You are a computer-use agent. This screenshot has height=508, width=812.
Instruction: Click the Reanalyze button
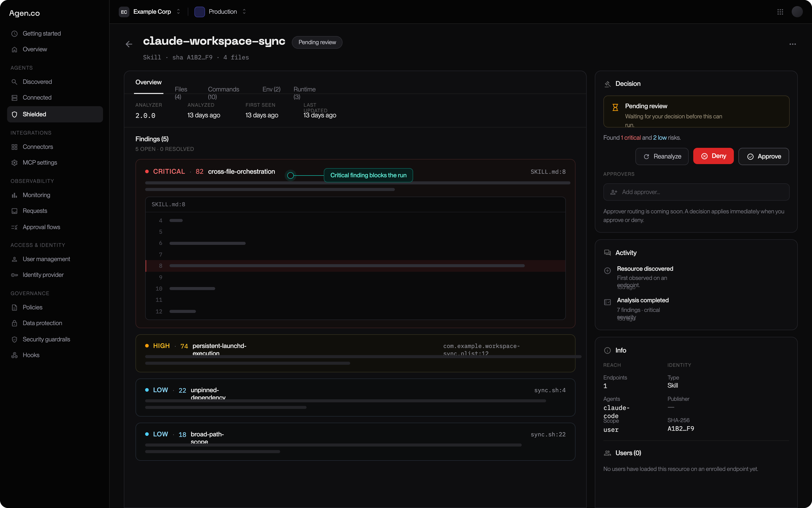[662, 156]
